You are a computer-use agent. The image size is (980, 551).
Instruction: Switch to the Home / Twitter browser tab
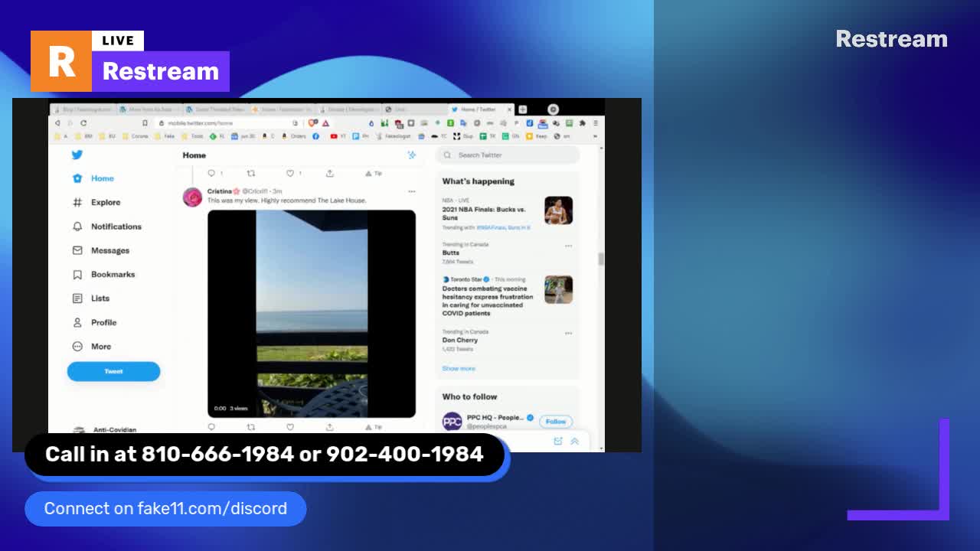pyautogui.click(x=480, y=109)
